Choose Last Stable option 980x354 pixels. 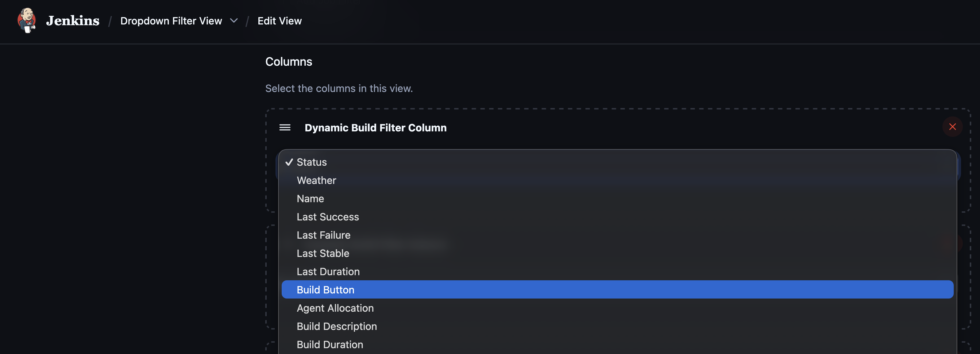[x=323, y=253]
